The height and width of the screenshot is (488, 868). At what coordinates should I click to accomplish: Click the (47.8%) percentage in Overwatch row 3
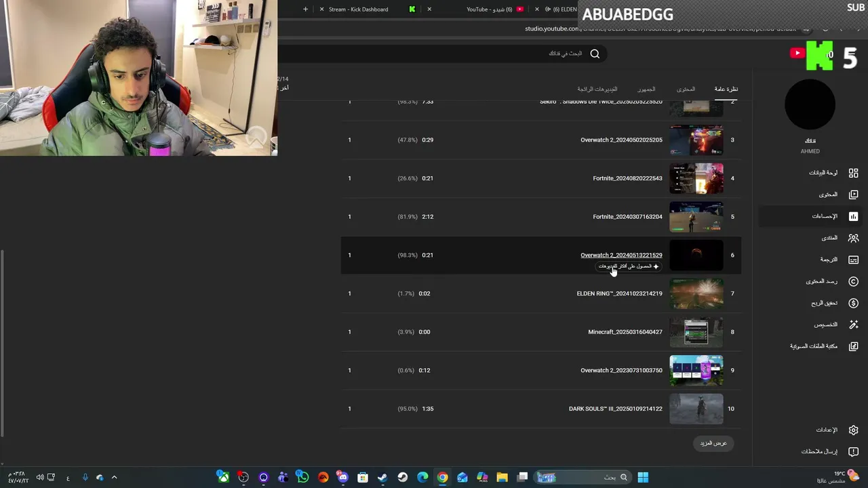(x=408, y=140)
